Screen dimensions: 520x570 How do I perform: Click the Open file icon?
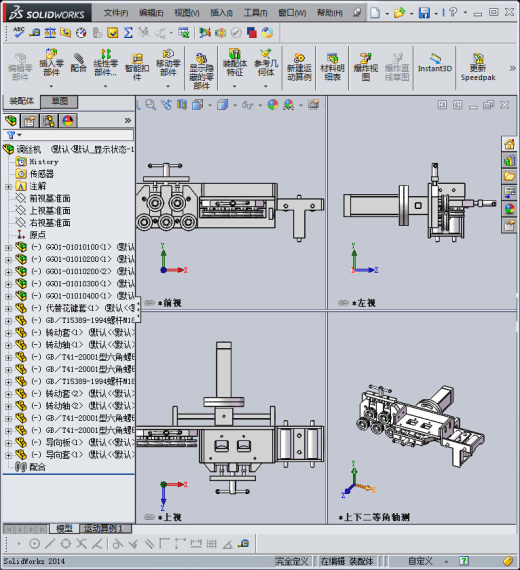pos(399,13)
